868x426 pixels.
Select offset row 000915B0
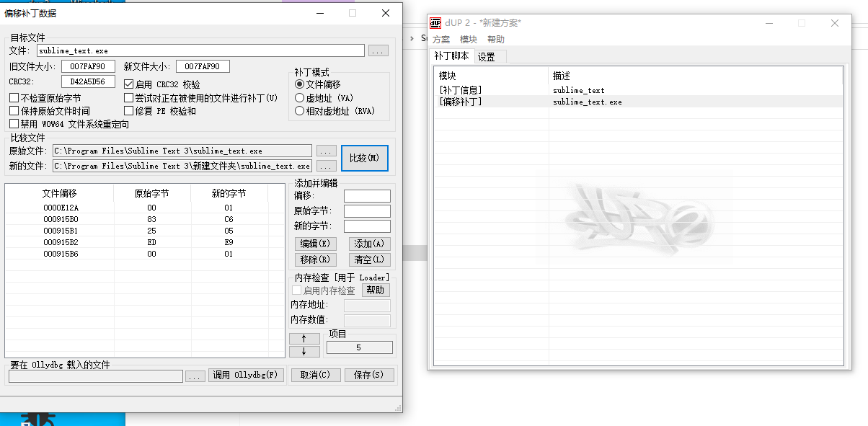coord(145,219)
